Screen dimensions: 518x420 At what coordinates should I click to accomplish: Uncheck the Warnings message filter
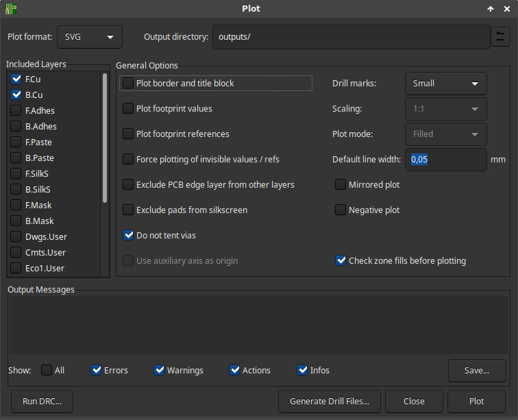tap(160, 371)
